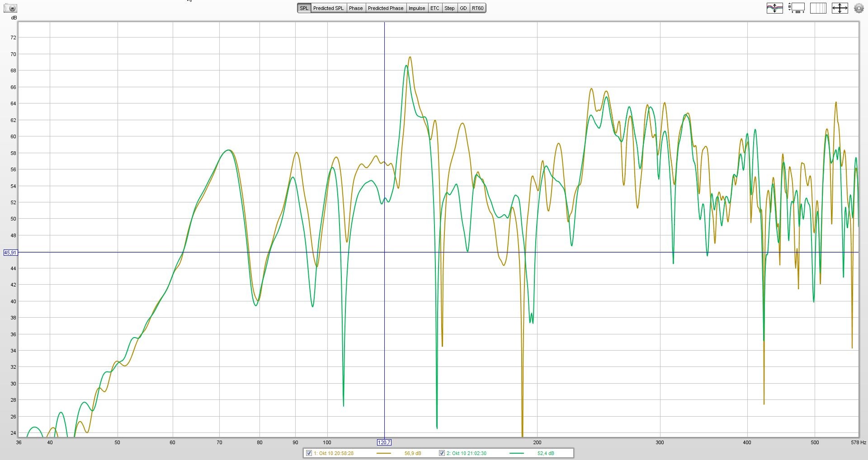Image resolution: width=868 pixels, height=460 pixels.
Task: Click the 56,9 dB legend value
Action: (413, 453)
